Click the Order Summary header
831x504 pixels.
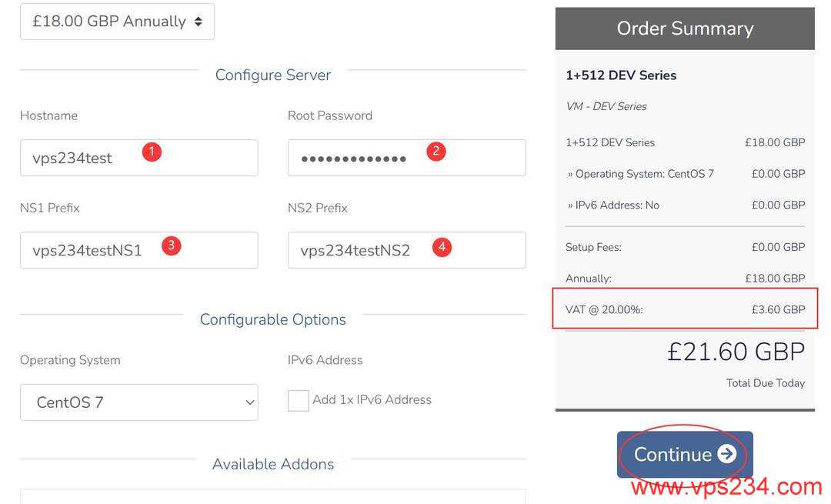pyautogui.click(x=685, y=28)
